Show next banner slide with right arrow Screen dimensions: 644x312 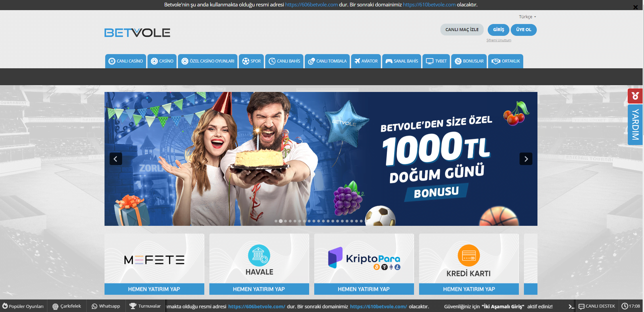tap(526, 159)
